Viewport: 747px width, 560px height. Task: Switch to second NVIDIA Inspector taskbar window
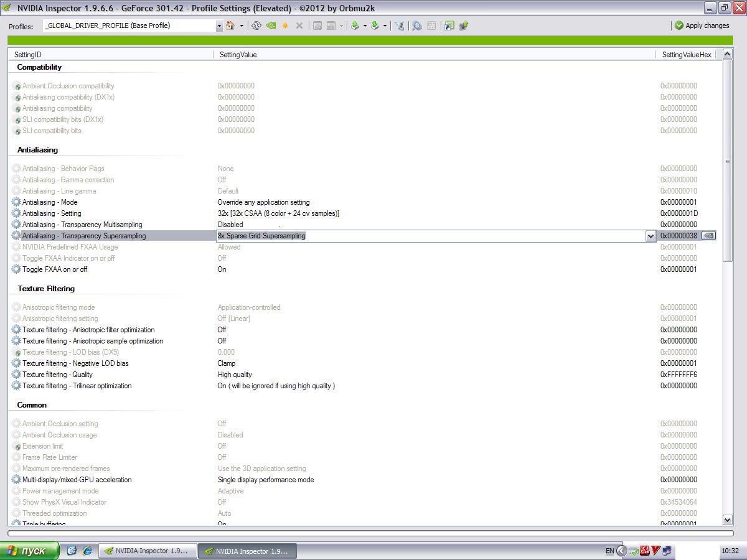(248, 551)
